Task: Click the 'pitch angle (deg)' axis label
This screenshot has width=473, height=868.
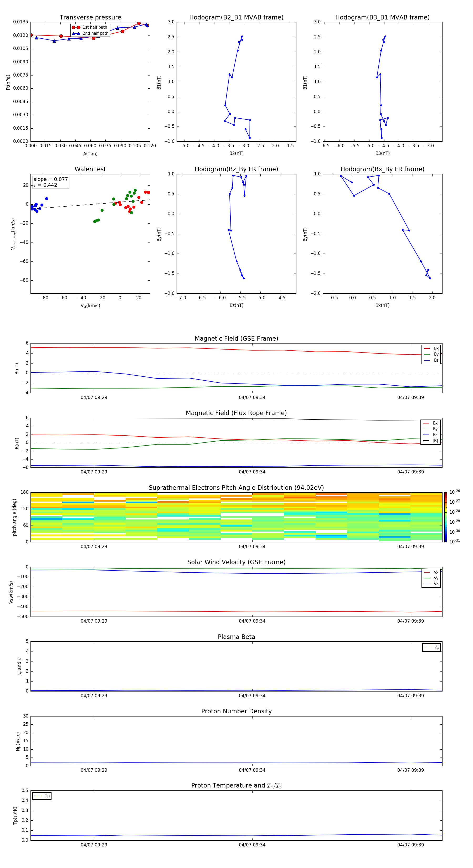Action: pyautogui.click(x=14, y=517)
